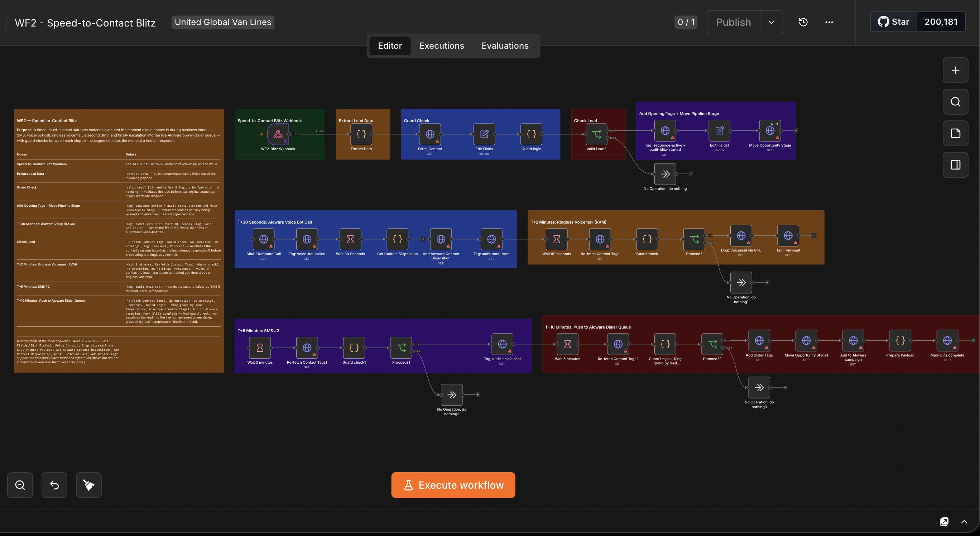Select the AloAi Outbound Call node
The height and width of the screenshot is (536, 980).
[x=263, y=239]
